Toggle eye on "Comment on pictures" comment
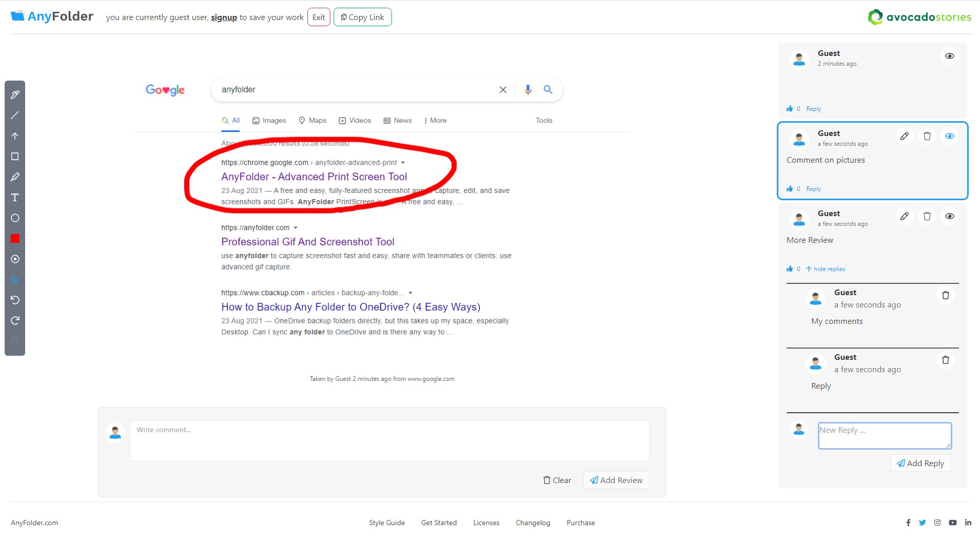The width and height of the screenshot is (980, 539). click(950, 136)
